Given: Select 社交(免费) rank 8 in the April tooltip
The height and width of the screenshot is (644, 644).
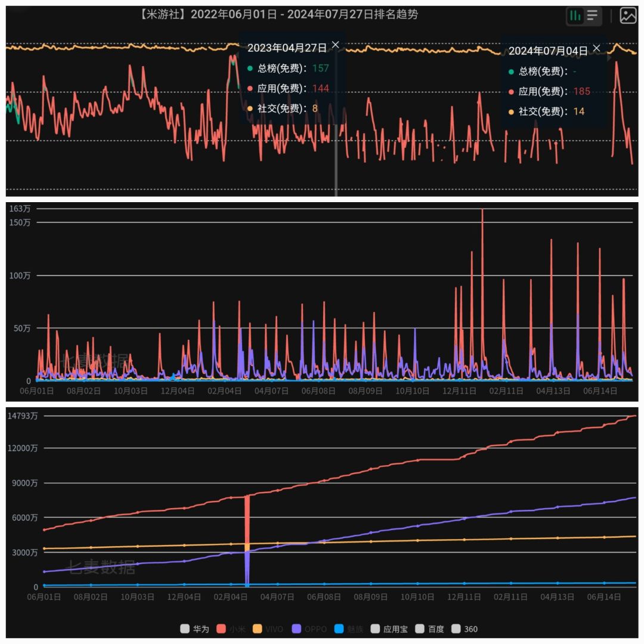Looking at the screenshot, I should [283, 109].
